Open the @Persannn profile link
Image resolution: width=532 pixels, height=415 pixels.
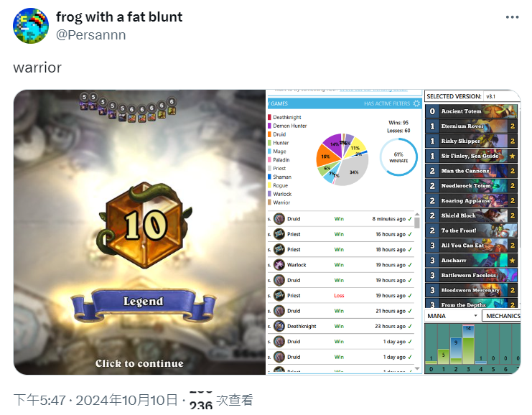click(91, 35)
